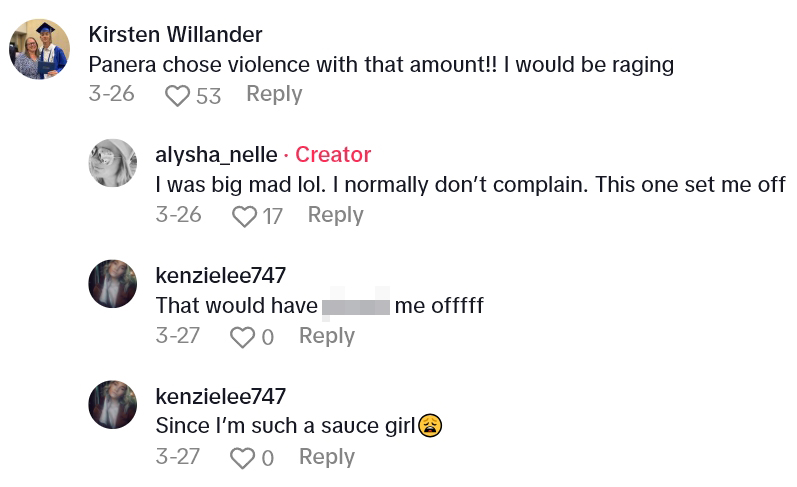The image size is (797, 487).
Task: Reply to Kirsten Willander's comment
Action: click(274, 94)
